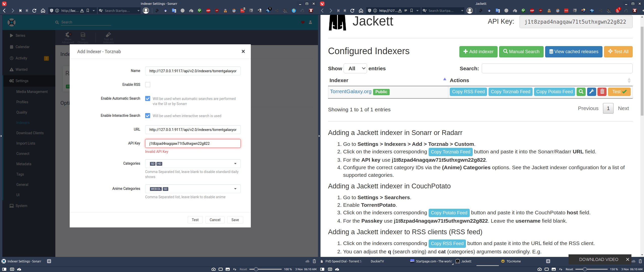Screen dimensions: 644x272
Task: Click the Sonarr donate heart icon
Action: [x=303, y=22]
